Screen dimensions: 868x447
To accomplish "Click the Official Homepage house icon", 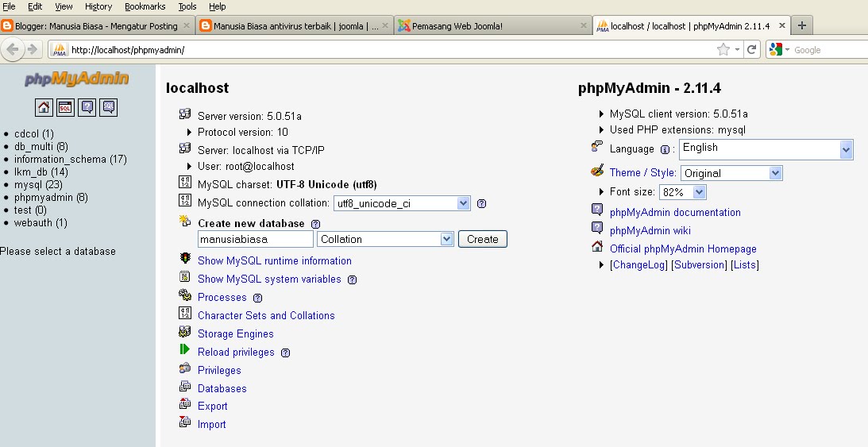I will coord(597,246).
